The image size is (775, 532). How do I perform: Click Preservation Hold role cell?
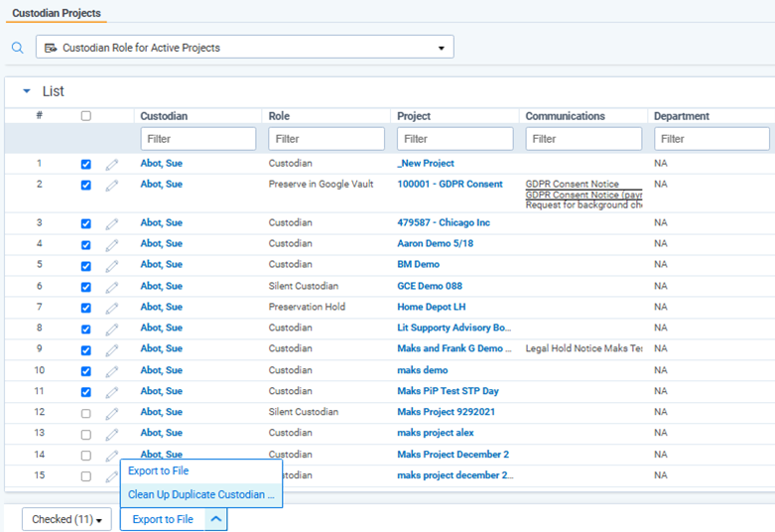tap(307, 307)
